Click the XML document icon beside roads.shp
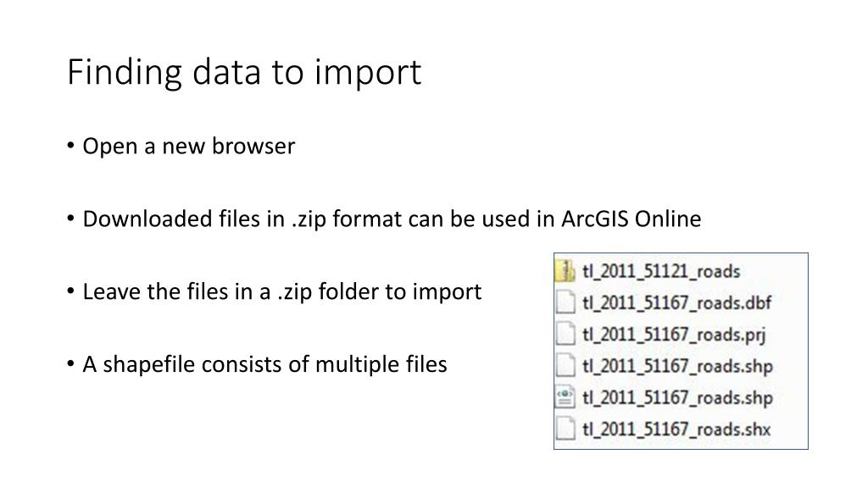Image resolution: width=868 pixels, height=488 pixels. point(565,396)
